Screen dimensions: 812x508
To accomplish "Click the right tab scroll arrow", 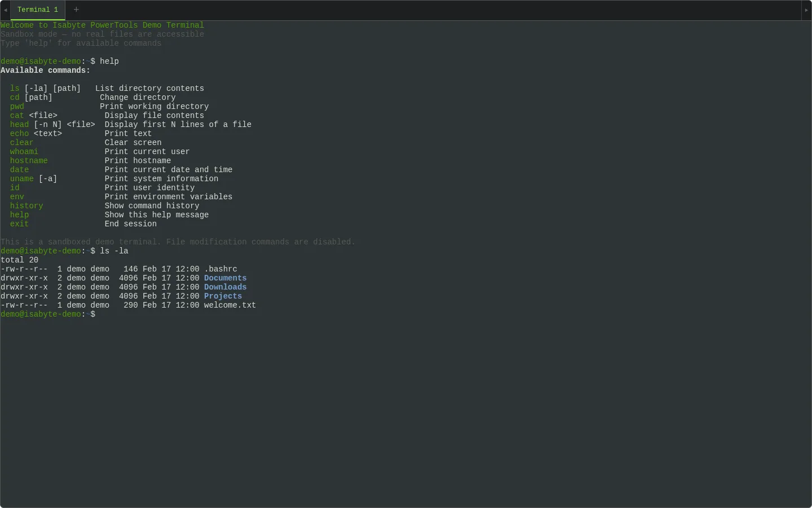I will pyautogui.click(x=806, y=10).
